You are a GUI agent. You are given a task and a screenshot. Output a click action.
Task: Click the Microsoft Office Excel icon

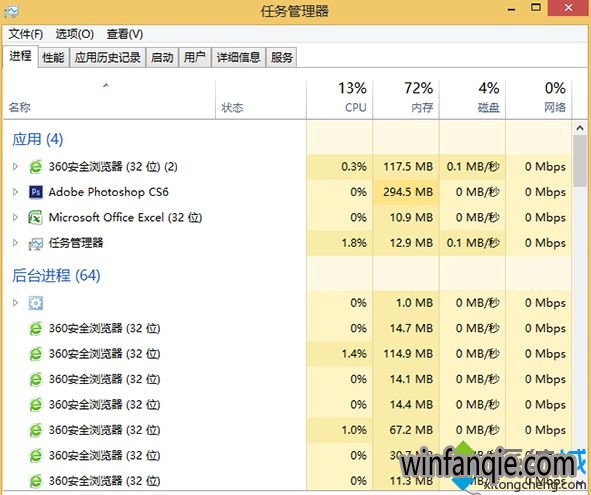tap(36, 218)
